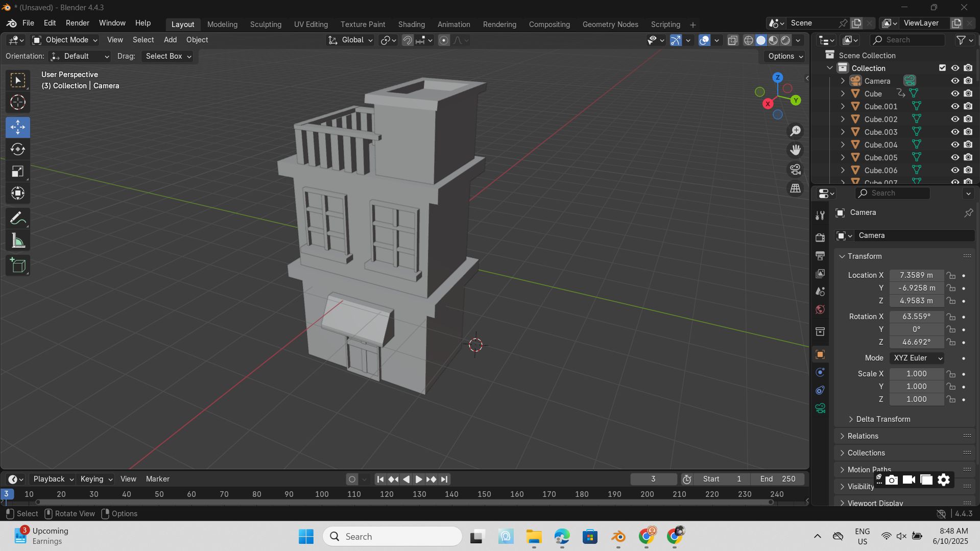
Task: Open the Camera data properties tab
Action: coord(820,408)
